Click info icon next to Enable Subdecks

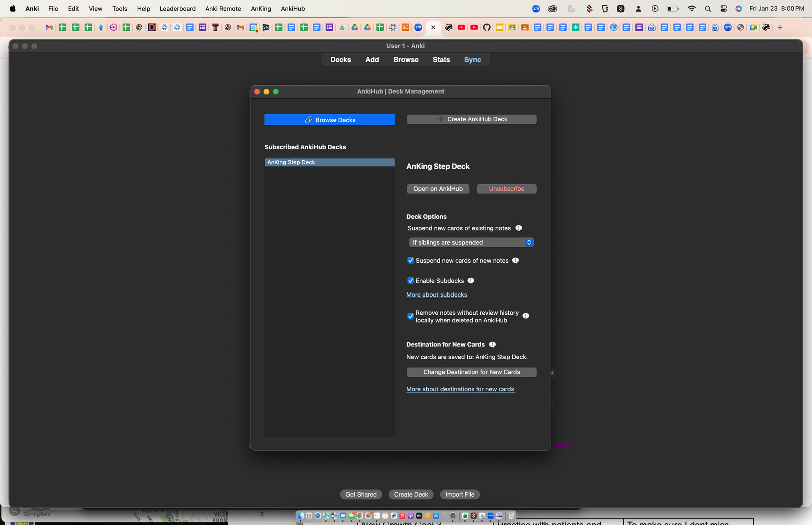[471, 280]
